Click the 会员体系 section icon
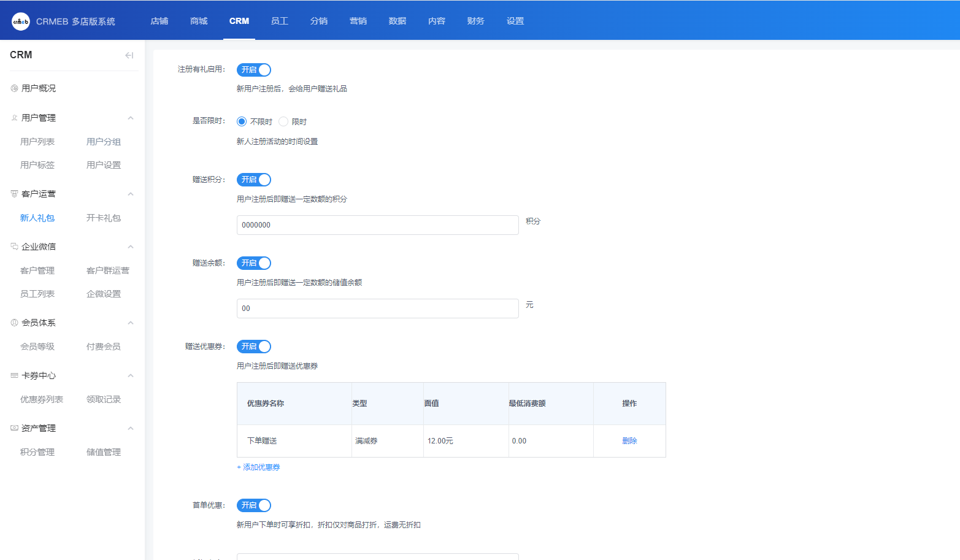The height and width of the screenshot is (560, 960). (14, 323)
